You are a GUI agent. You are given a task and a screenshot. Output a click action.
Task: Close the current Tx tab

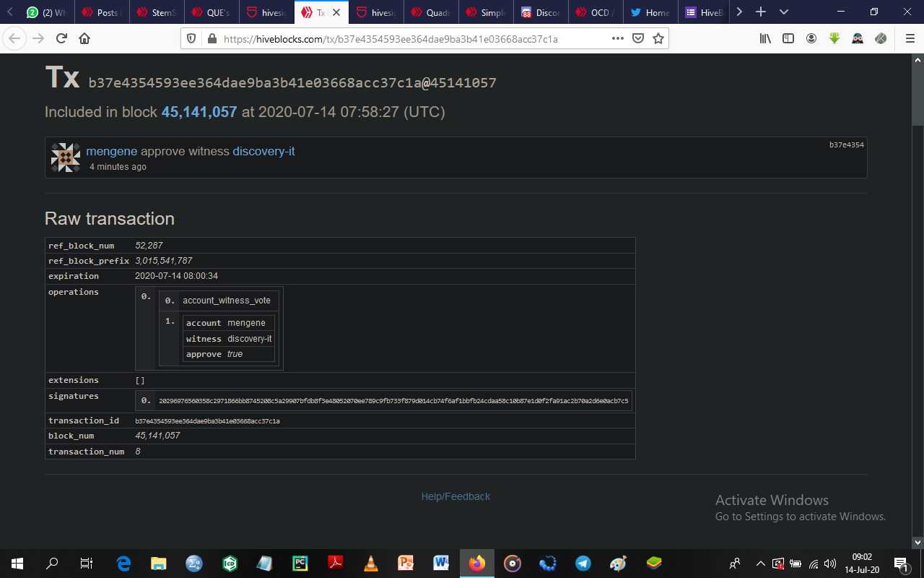point(336,12)
